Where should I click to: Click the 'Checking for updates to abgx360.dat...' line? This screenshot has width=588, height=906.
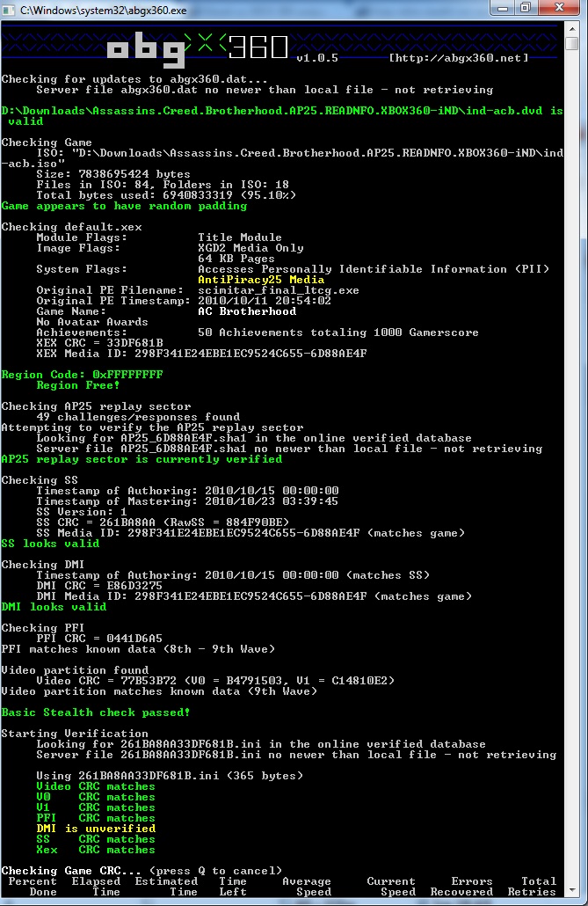(134, 79)
